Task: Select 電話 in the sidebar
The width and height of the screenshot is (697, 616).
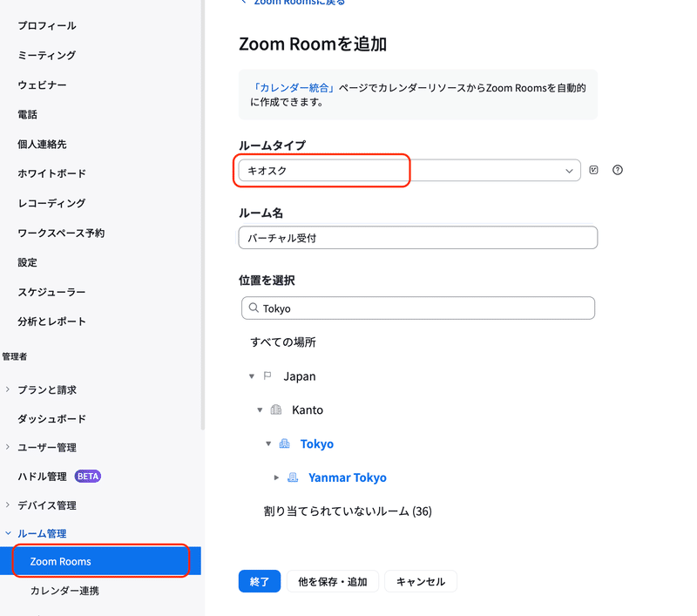Action: click(28, 114)
